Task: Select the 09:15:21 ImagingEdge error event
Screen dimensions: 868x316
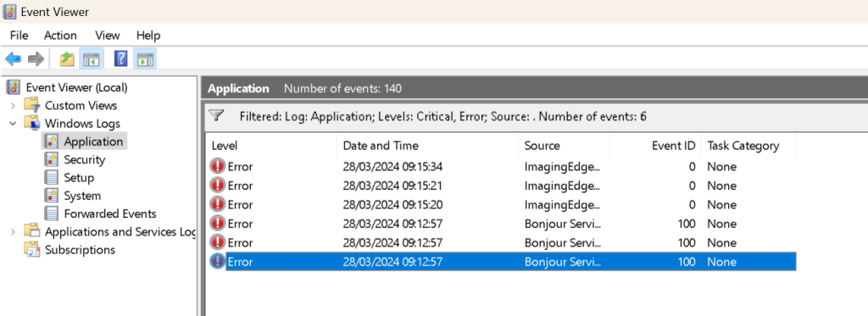Action: (502, 186)
